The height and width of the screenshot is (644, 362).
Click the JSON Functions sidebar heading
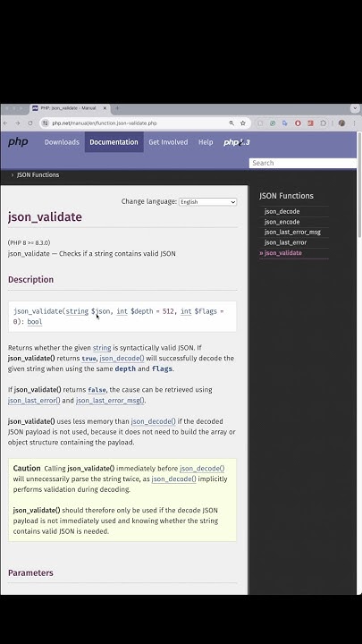287,196
